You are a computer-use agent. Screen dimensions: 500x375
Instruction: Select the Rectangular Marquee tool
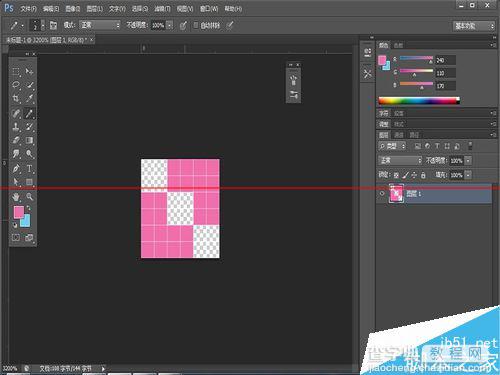point(16,71)
